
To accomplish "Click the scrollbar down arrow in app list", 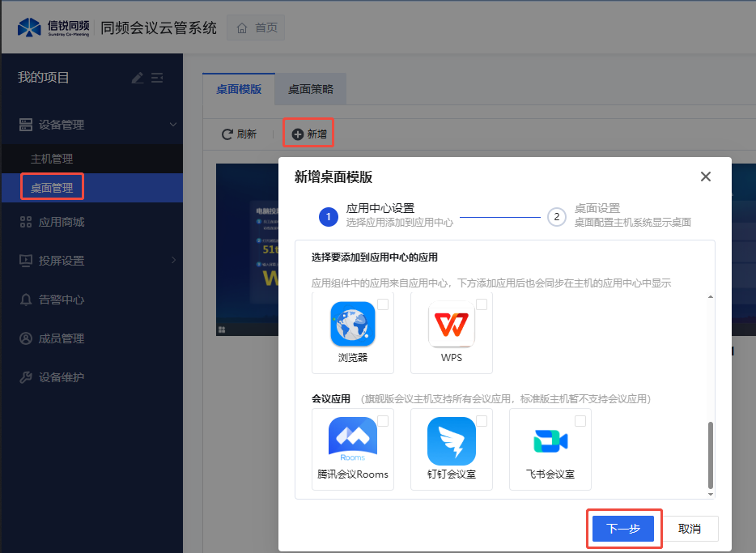I will (x=710, y=493).
